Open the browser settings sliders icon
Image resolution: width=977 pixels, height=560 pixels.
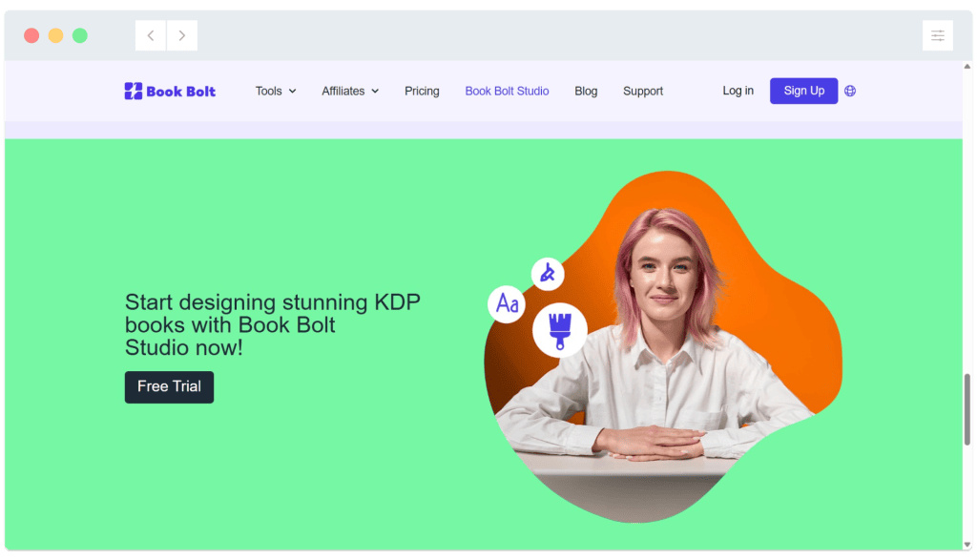tap(938, 35)
